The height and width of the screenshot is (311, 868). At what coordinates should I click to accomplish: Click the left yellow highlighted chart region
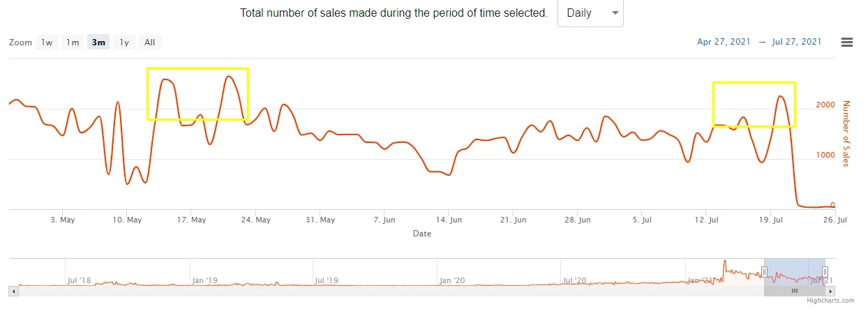(x=197, y=94)
